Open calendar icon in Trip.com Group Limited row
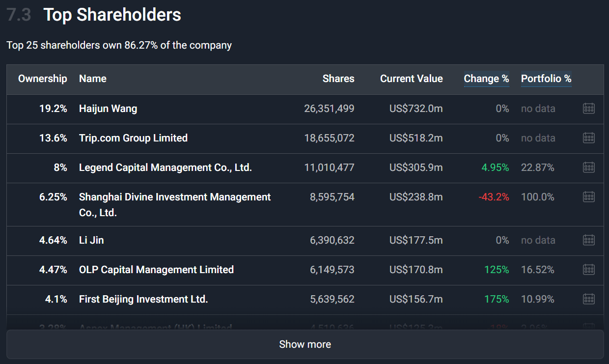The image size is (609, 364). [x=589, y=138]
